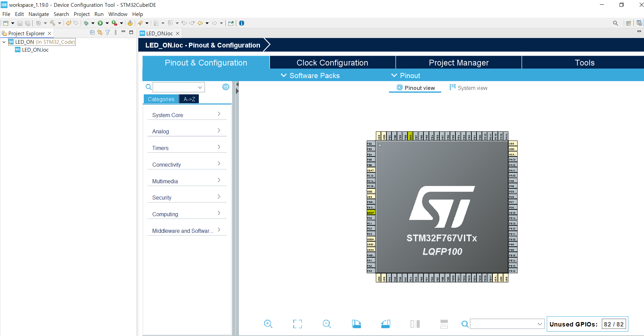This screenshot has width=644, height=336.
Task: Click the filter icon in Project Explorer
Action: pos(108,32)
